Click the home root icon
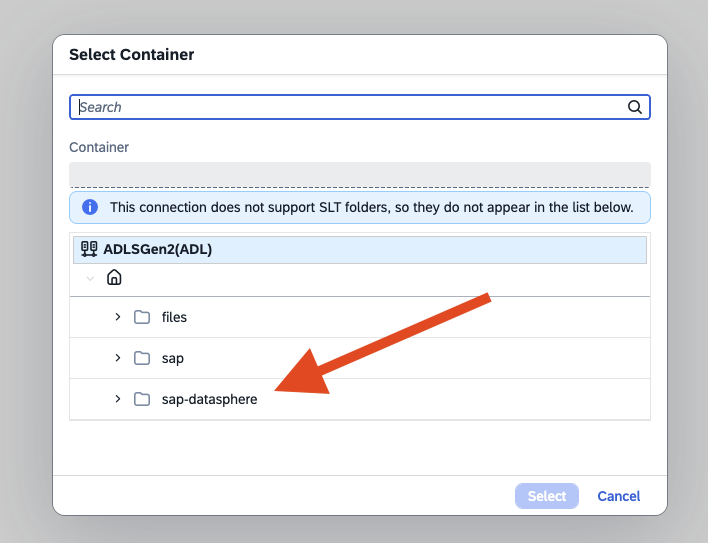The height and width of the screenshot is (543, 708). click(x=114, y=277)
